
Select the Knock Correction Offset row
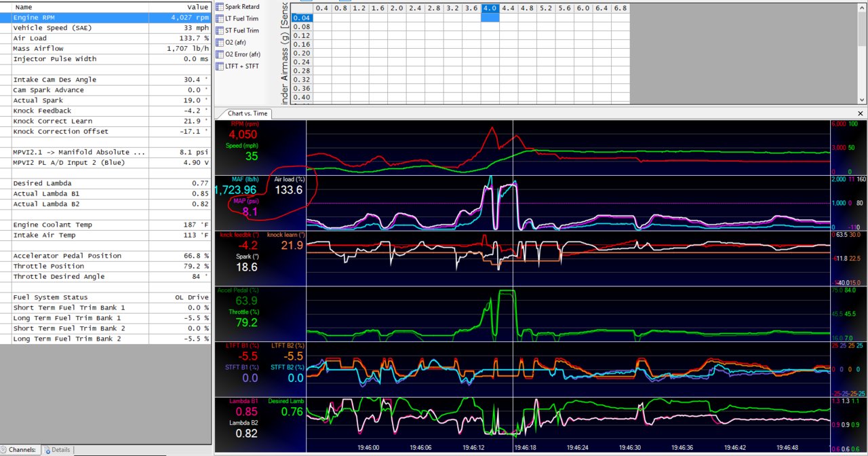[x=106, y=132]
